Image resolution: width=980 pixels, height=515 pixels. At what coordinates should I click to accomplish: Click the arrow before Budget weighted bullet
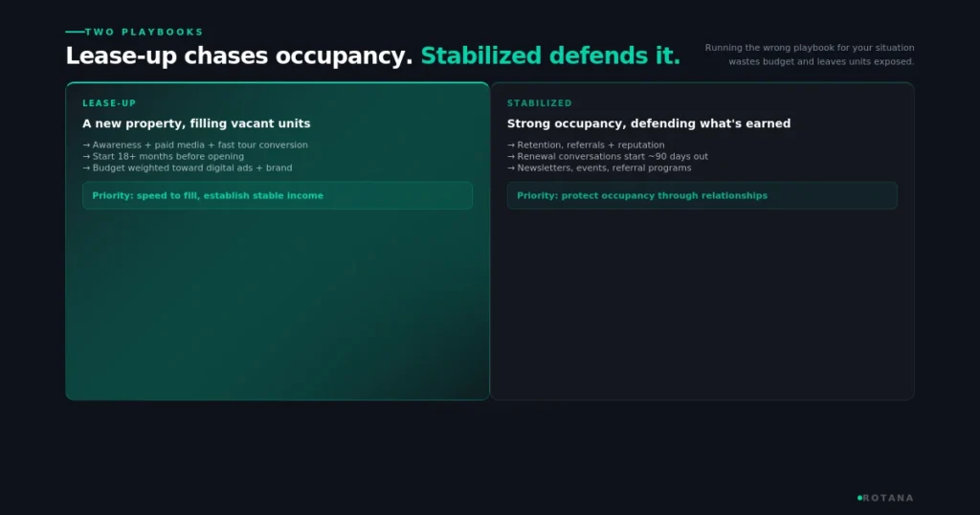[86, 168]
